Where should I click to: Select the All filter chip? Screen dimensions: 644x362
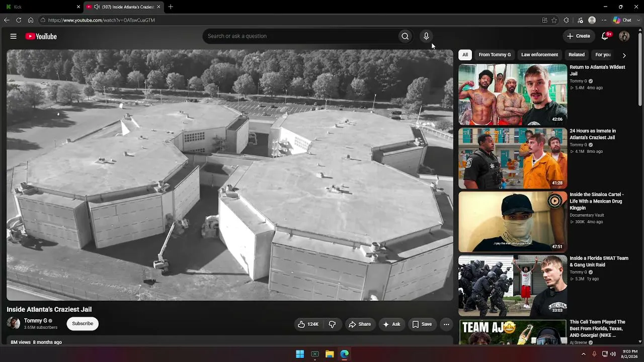tap(465, 55)
